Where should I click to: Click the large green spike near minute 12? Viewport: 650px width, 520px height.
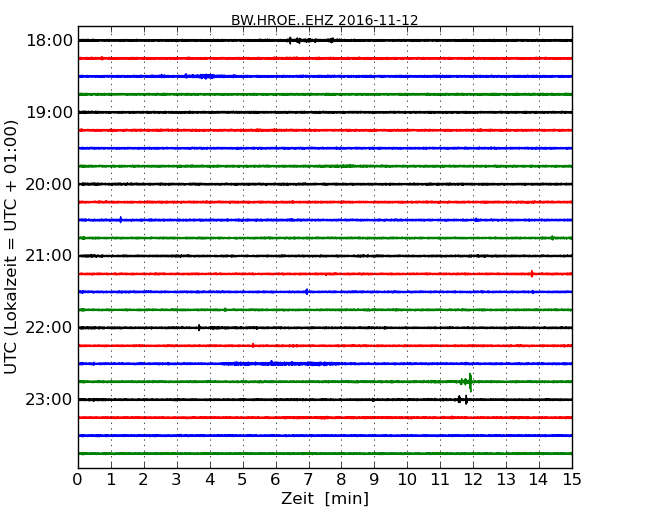click(470, 382)
